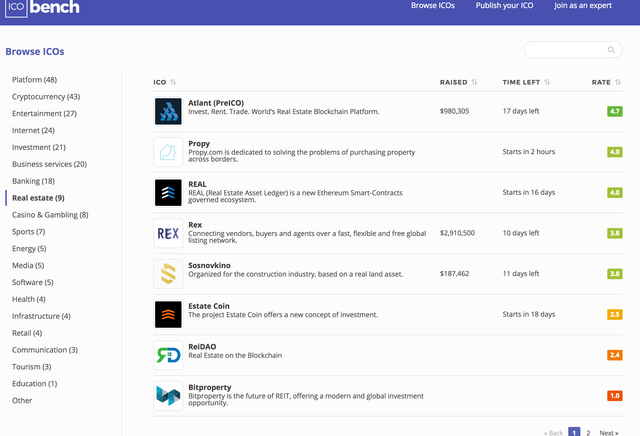
Task: Open Rex logo thumbnail
Action: (168, 233)
